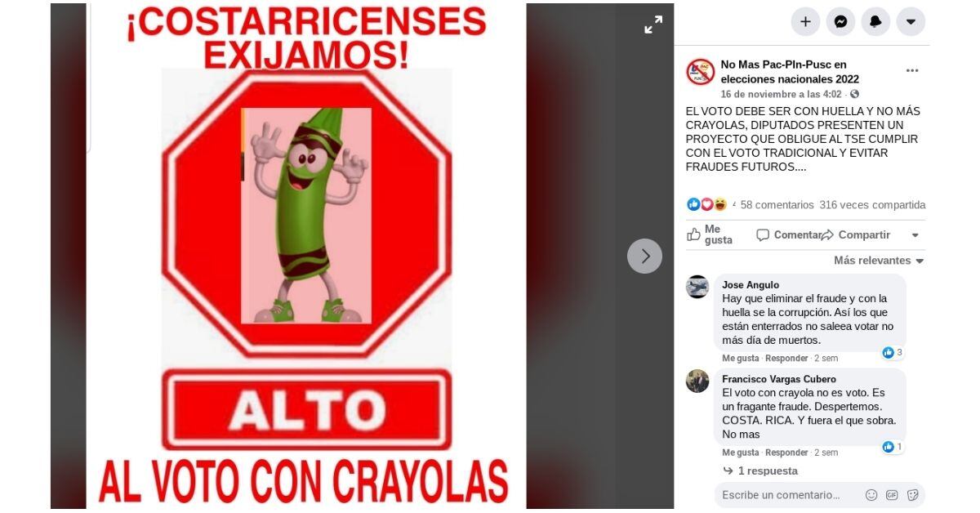Go to the next photo arrow
Screen dimensions: 980x513
click(x=644, y=256)
